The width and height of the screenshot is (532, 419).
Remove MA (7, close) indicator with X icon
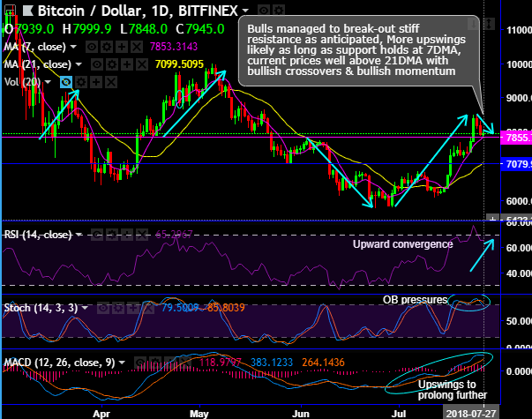click(x=137, y=47)
